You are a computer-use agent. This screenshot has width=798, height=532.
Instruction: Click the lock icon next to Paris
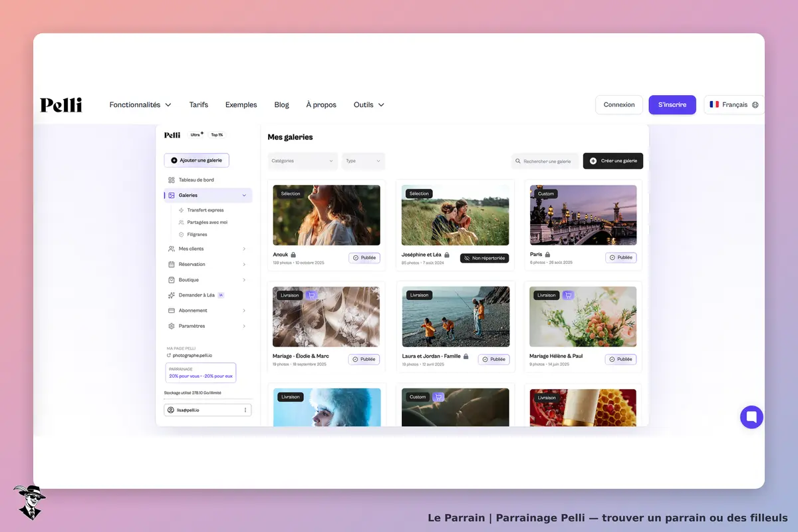point(548,255)
